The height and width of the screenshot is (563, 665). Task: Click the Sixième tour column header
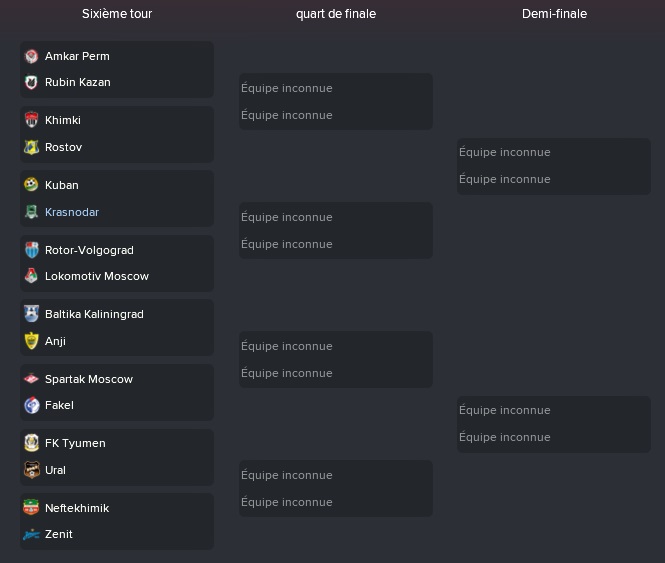[117, 14]
